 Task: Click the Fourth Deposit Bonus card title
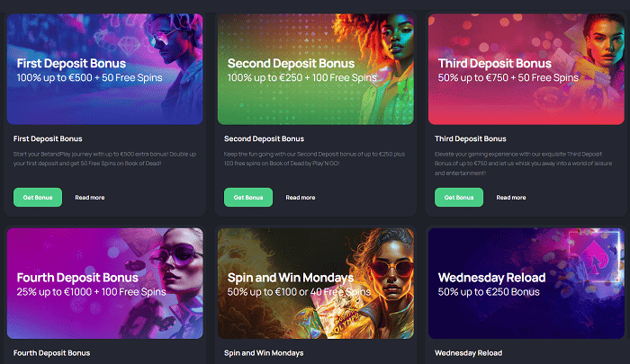tap(51, 353)
